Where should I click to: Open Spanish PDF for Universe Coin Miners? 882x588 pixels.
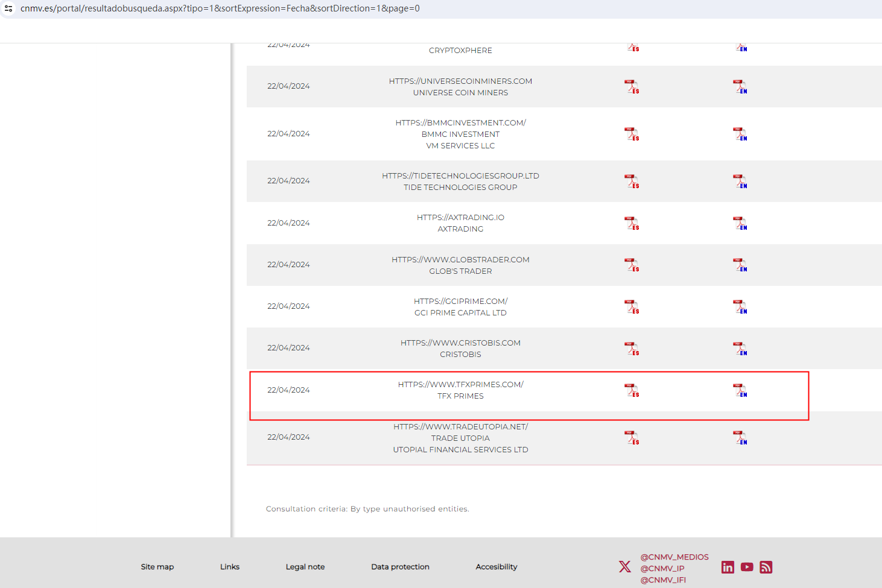632,87
